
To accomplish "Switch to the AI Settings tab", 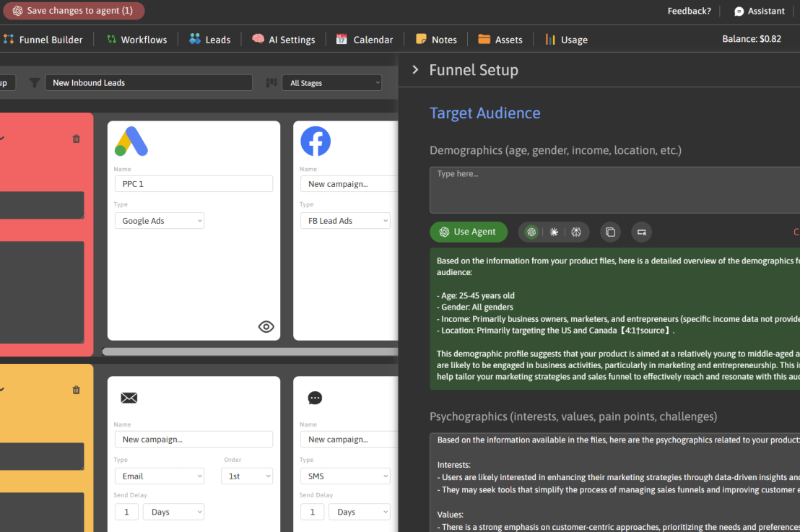I will point(283,40).
